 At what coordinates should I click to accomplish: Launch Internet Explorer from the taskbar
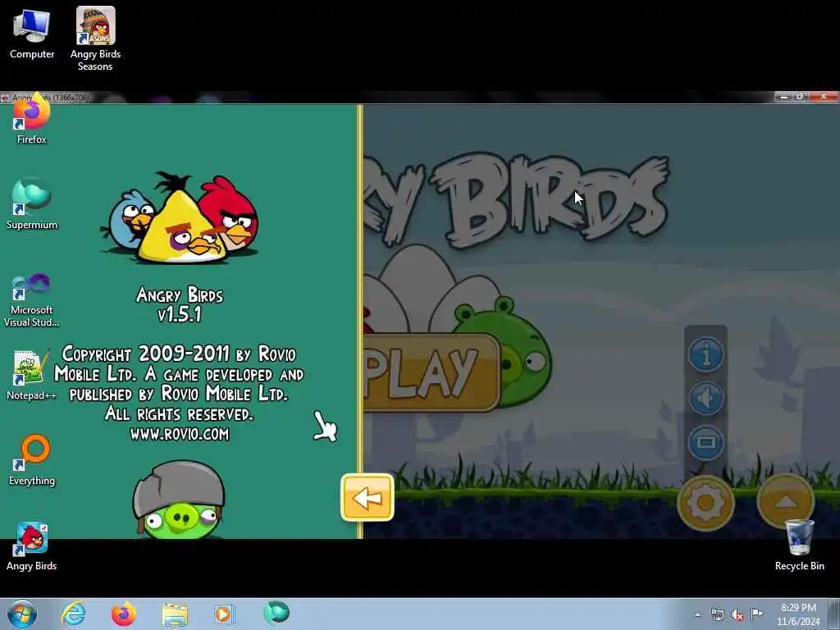click(x=73, y=614)
